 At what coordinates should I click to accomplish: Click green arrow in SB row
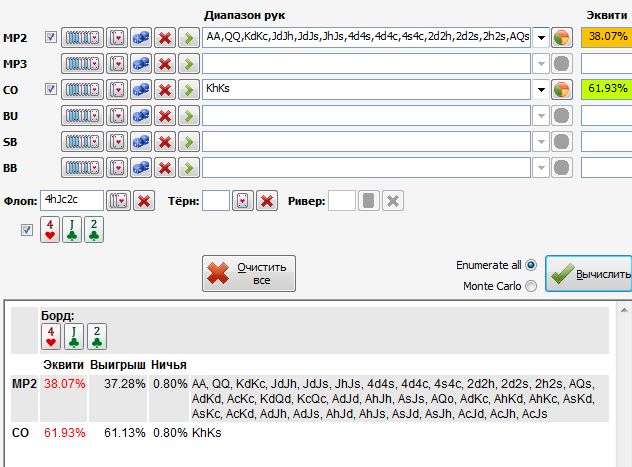pyautogui.click(x=189, y=142)
